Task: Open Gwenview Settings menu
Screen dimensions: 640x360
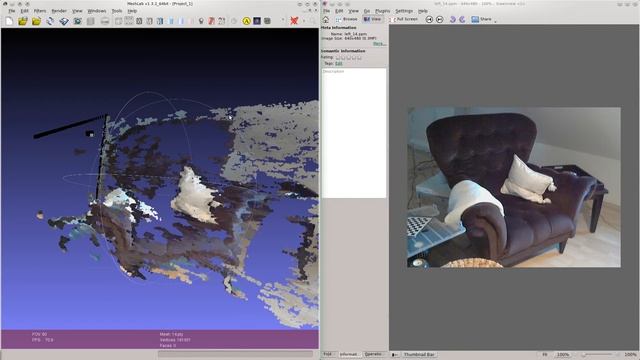Action: point(404,11)
